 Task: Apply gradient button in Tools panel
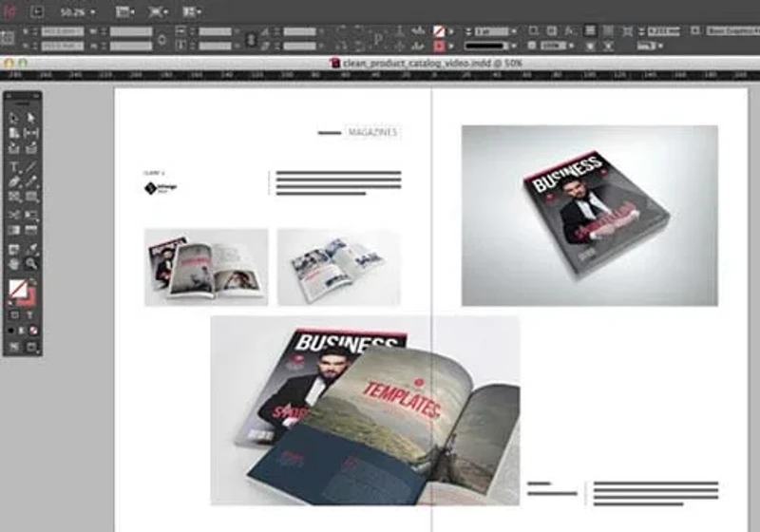(22, 331)
